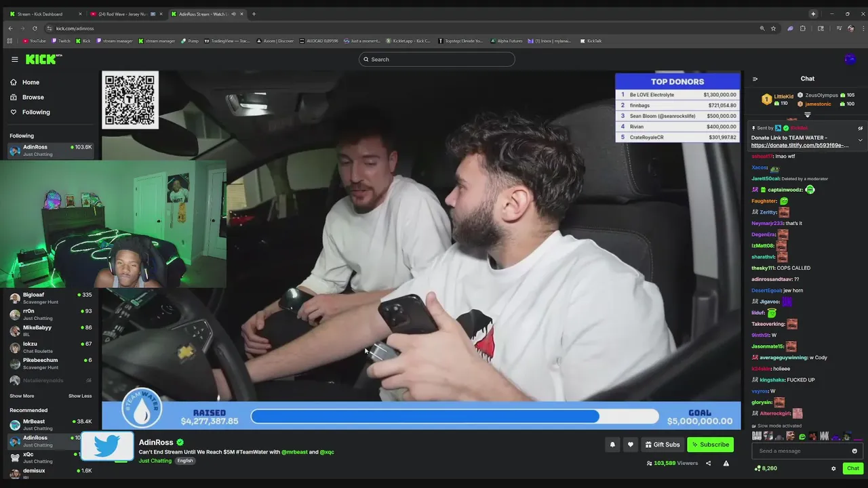Click the English language tag

tap(185, 461)
